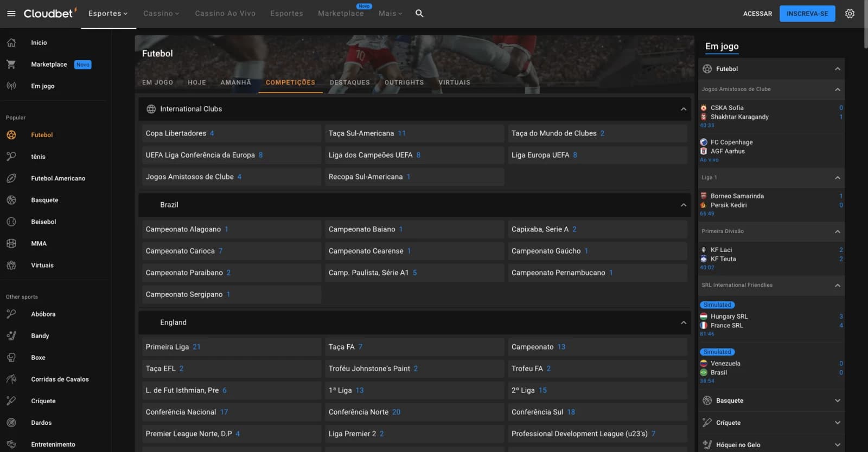Open Campeonato Carioca competition

[232, 251]
